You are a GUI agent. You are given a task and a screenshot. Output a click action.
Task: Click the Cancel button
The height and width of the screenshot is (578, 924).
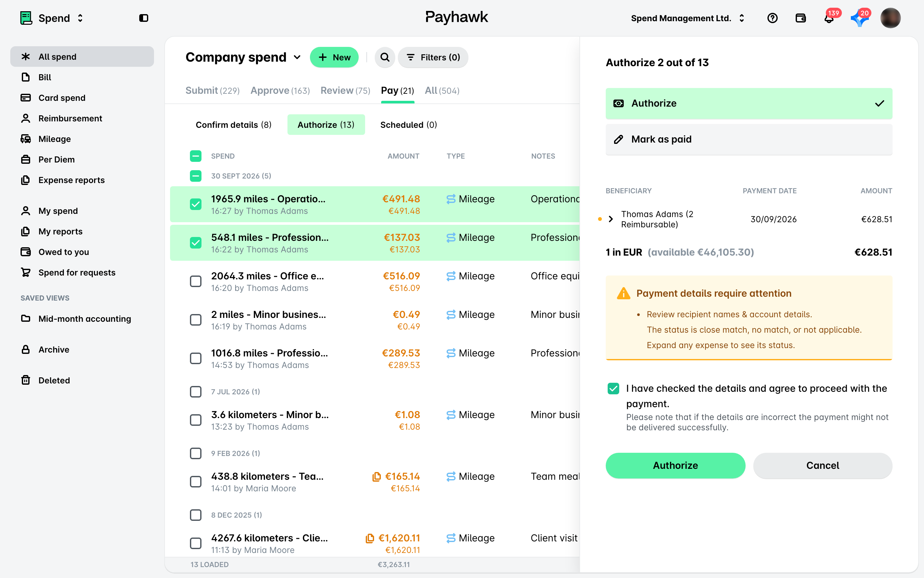pos(822,465)
